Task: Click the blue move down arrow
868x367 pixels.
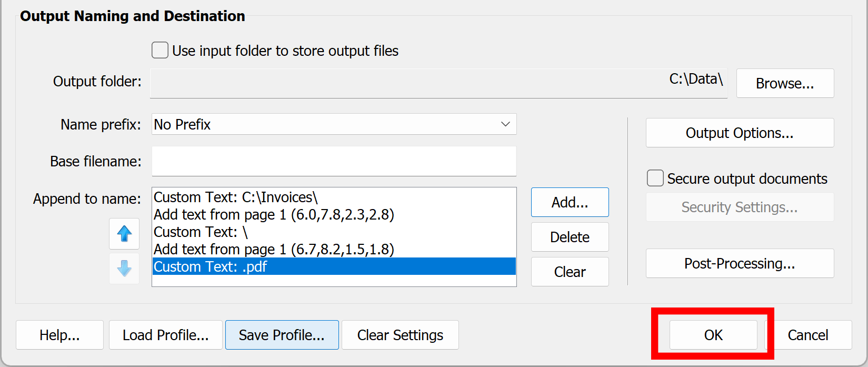Action: tap(124, 269)
